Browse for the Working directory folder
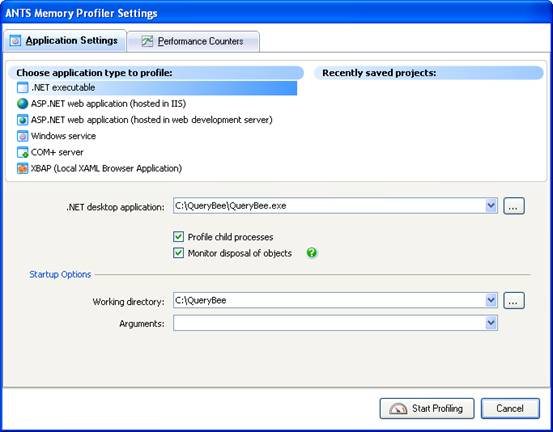Image resolution: width=553 pixels, height=432 pixels. [514, 301]
